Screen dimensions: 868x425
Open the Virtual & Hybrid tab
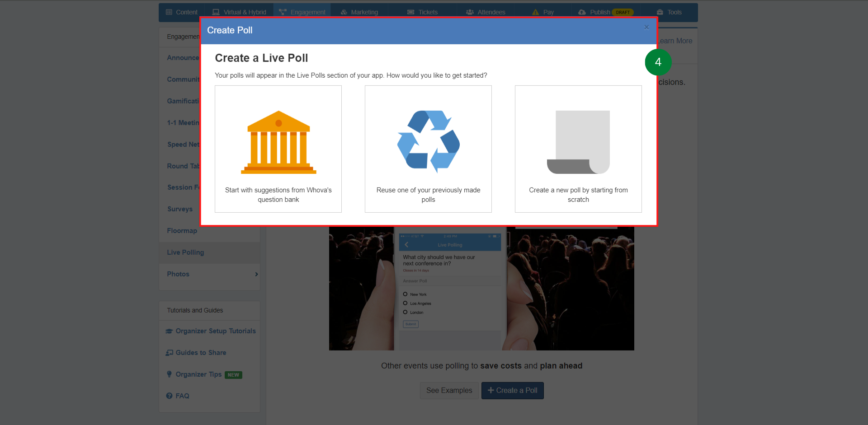(239, 12)
